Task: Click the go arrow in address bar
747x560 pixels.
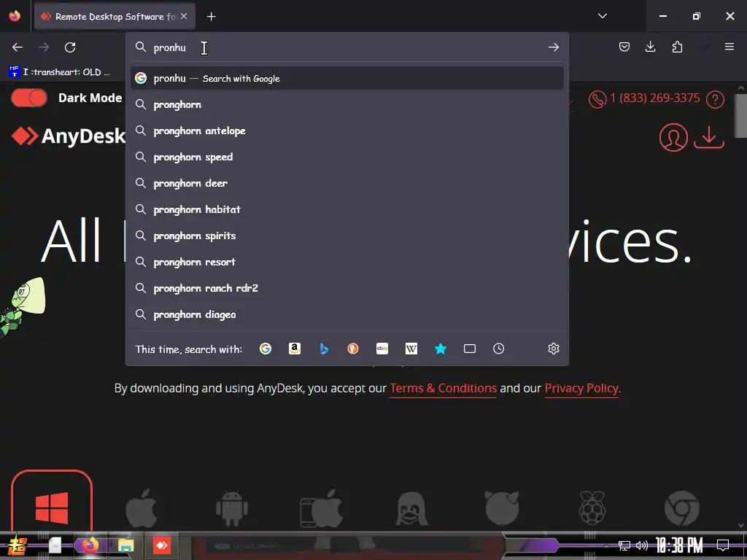Action: [553, 47]
